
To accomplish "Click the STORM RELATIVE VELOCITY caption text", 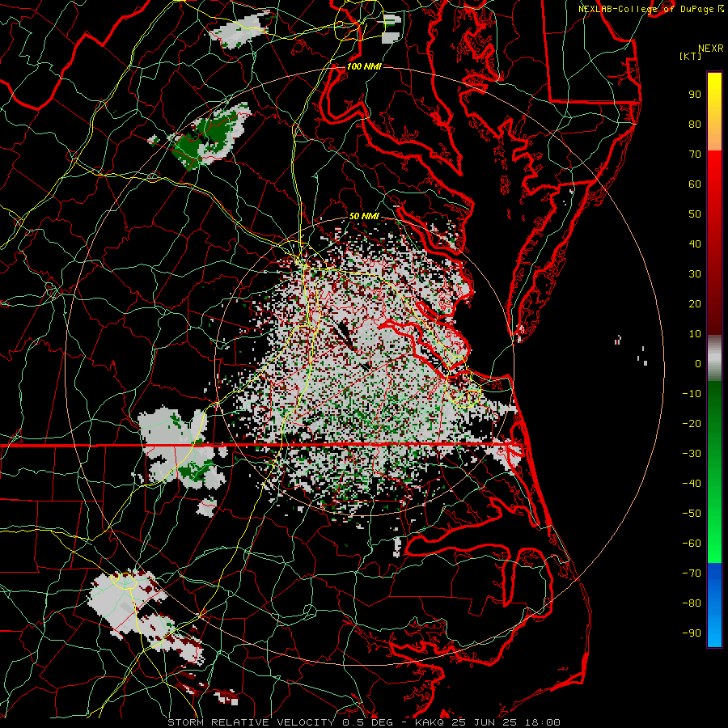I will click(x=251, y=722).
